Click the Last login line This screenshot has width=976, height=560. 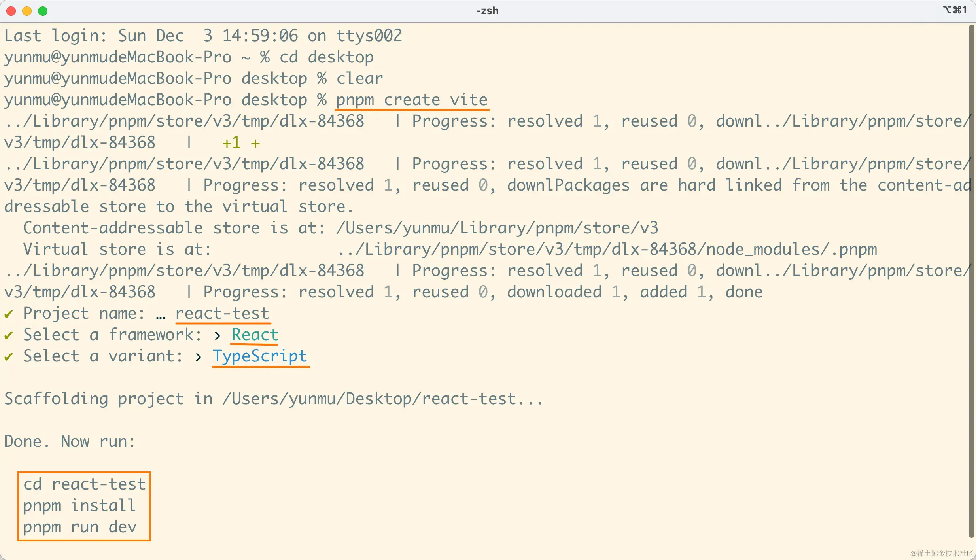[203, 36]
